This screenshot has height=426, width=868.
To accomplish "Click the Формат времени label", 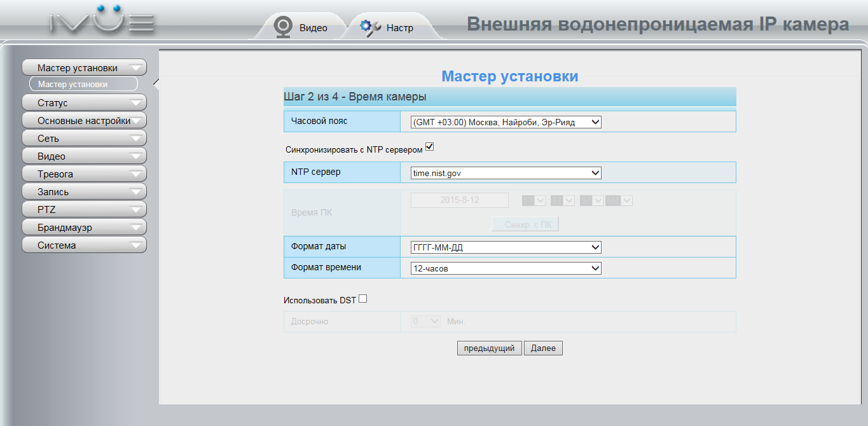I will [326, 267].
